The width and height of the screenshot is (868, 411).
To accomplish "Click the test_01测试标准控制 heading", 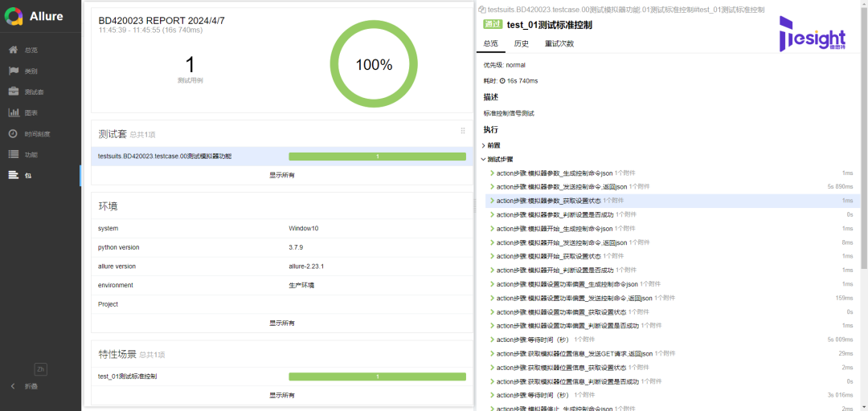I will point(550,24).
